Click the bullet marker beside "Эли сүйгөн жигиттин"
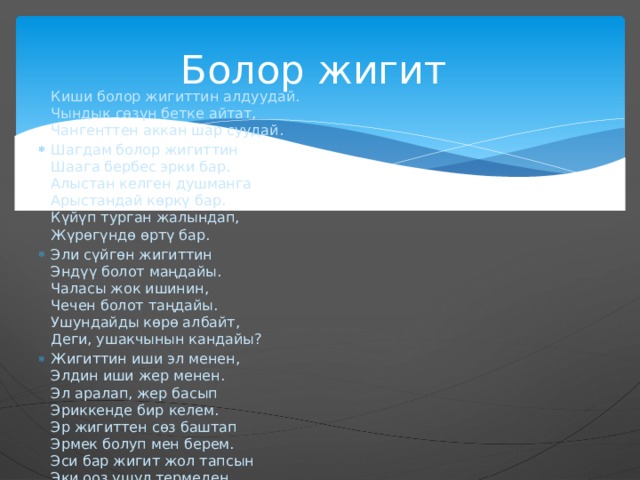640x480 pixels. point(41,255)
